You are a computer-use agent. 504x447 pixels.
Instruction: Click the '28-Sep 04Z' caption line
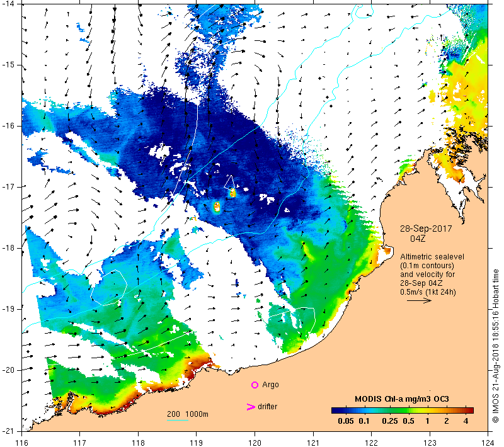click(421, 283)
